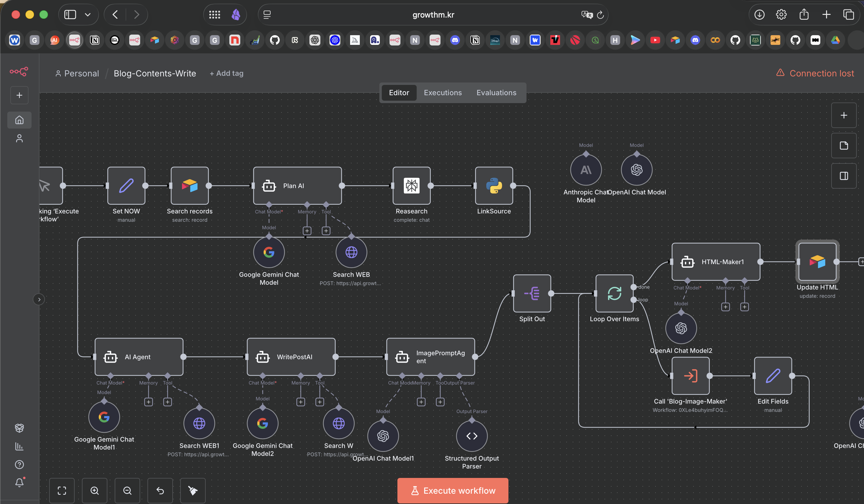Select the Split Out node icon
The height and width of the screenshot is (504, 864).
532,293
